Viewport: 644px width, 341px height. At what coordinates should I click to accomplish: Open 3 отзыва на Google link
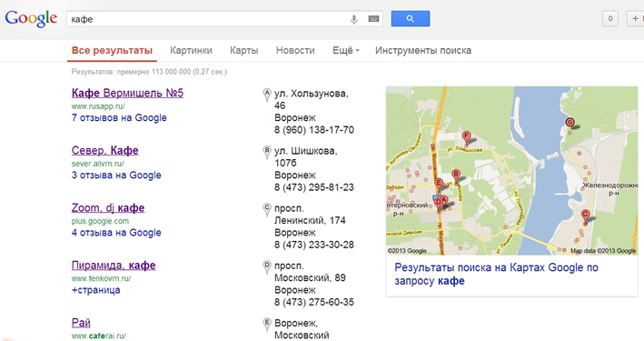(x=116, y=176)
